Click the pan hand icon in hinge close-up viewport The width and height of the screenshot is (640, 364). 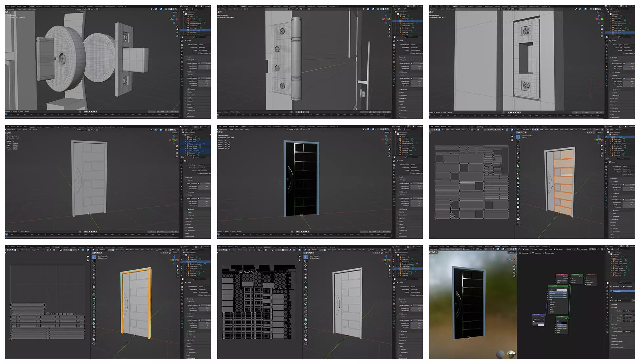(x=390, y=29)
